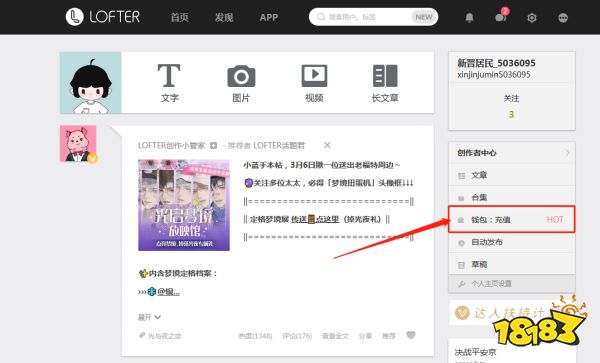Click 查看全文 to view full post

(335, 336)
